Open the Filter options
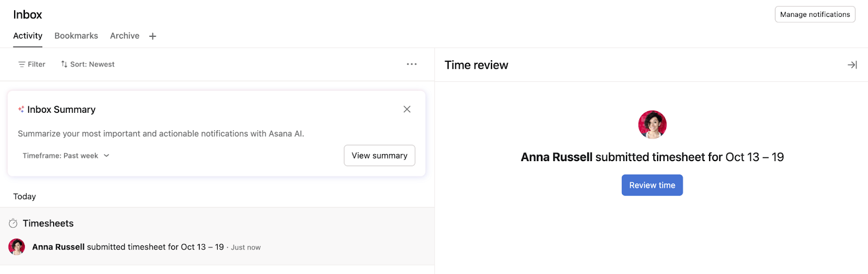This screenshot has height=274, width=868. tap(31, 64)
